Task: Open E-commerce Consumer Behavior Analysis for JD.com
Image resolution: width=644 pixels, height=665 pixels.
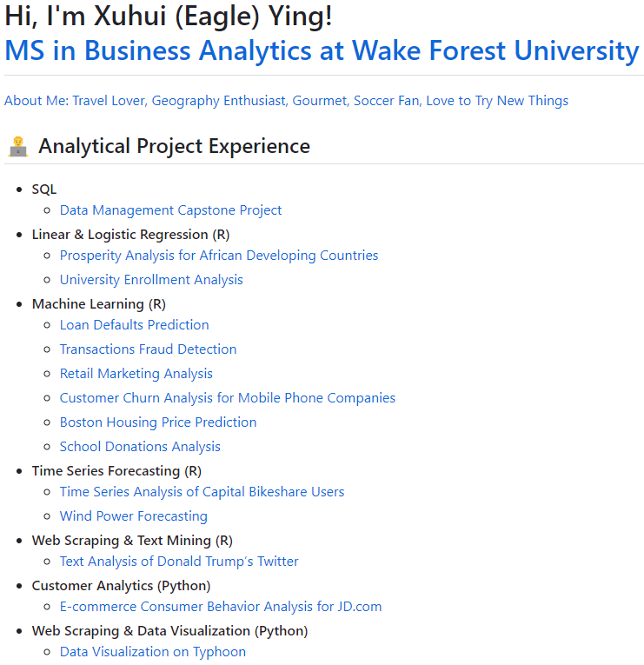Action: (221, 607)
